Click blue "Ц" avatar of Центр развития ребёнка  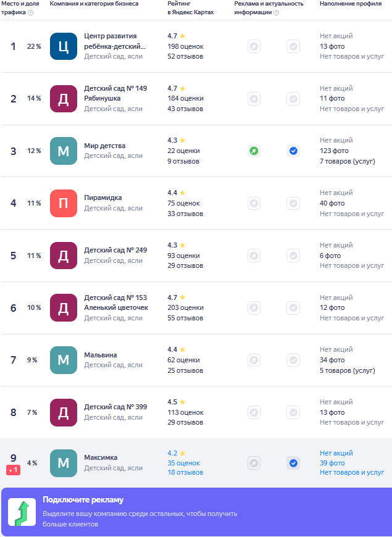point(63,46)
